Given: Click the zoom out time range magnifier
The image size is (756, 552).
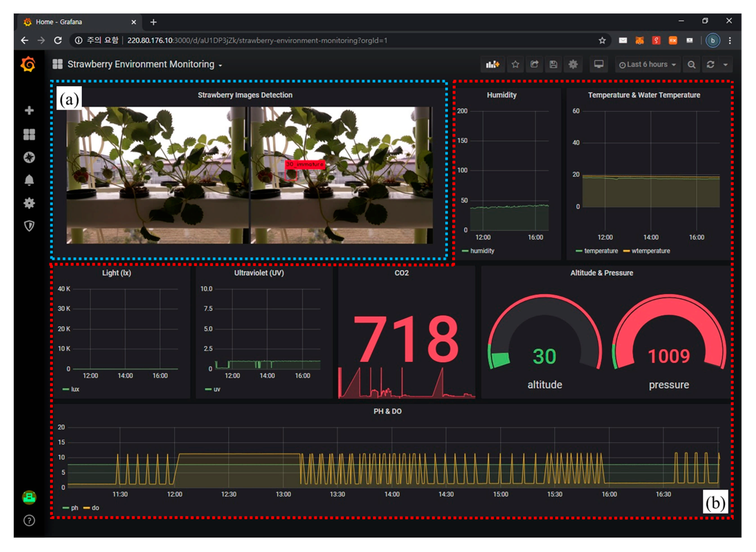Looking at the screenshot, I should pyautogui.click(x=691, y=64).
